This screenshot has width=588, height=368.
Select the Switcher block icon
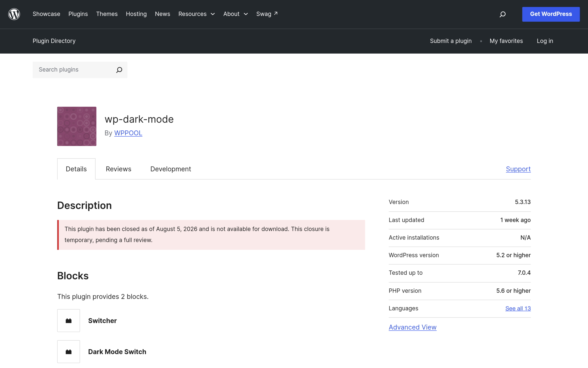(x=68, y=321)
